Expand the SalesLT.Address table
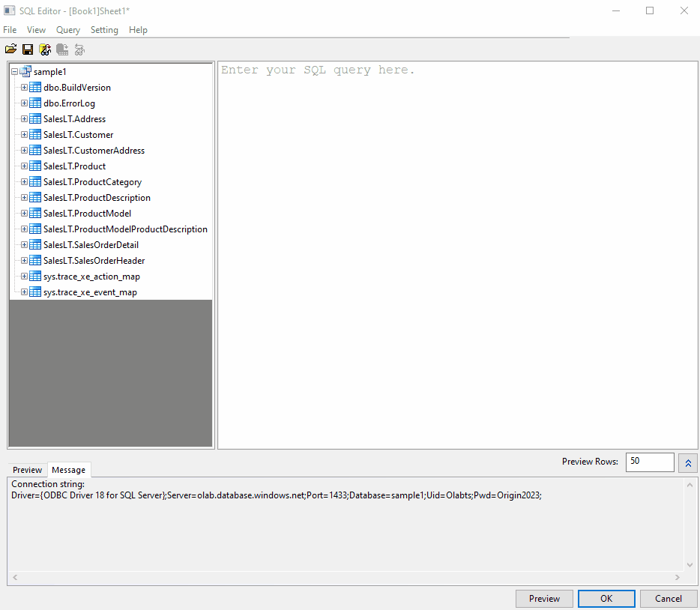This screenshot has height=610, width=700. click(23, 118)
